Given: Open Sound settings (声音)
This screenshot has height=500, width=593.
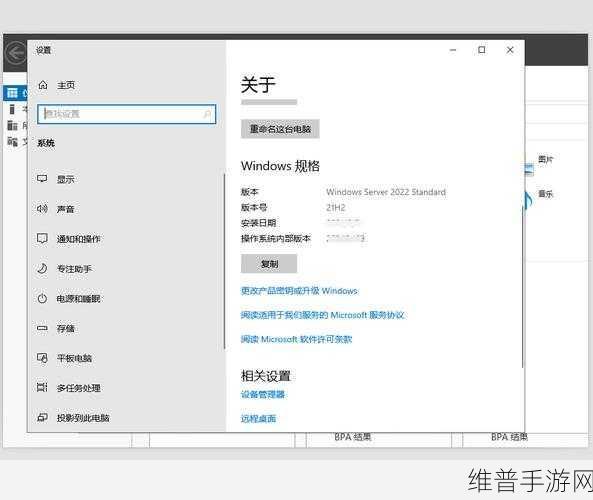Looking at the screenshot, I should click(x=56, y=209).
